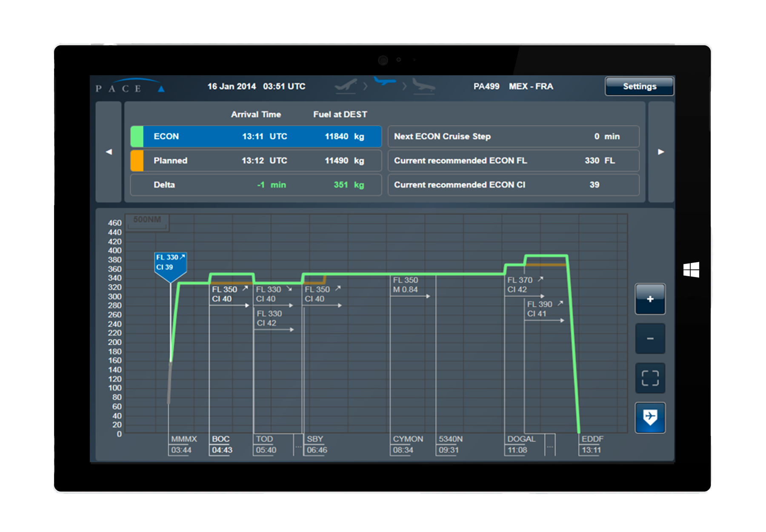This screenshot has width=766, height=532.
Task: Center chart on current aircraft position
Action: click(x=650, y=418)
